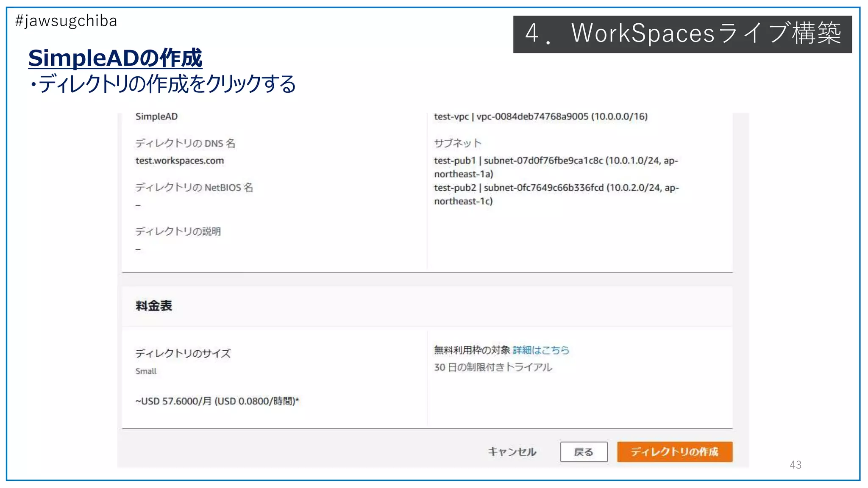Click the ディレクトリの NetBIOS 名 label

pyautogui.click(x=194, y=188)
